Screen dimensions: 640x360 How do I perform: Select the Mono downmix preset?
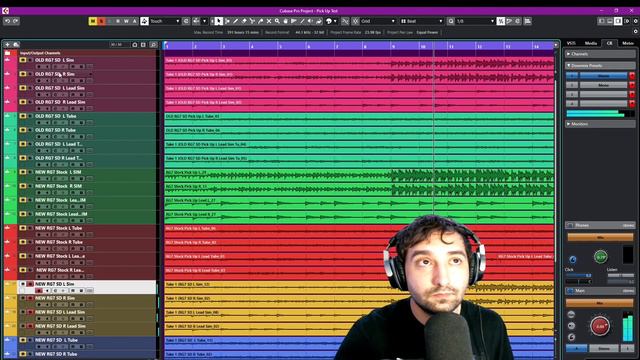click(603, 85)
